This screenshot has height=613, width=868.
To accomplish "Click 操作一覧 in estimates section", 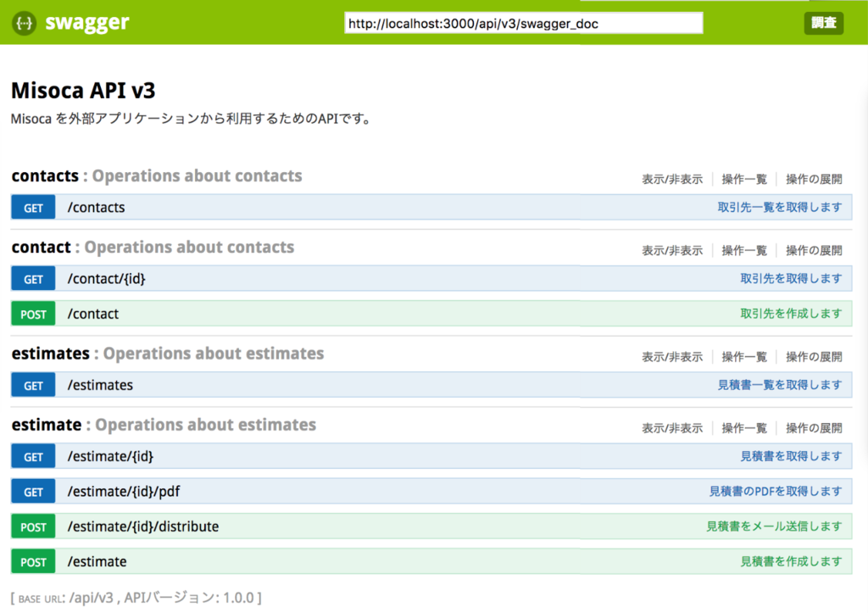I will (744, 357).
